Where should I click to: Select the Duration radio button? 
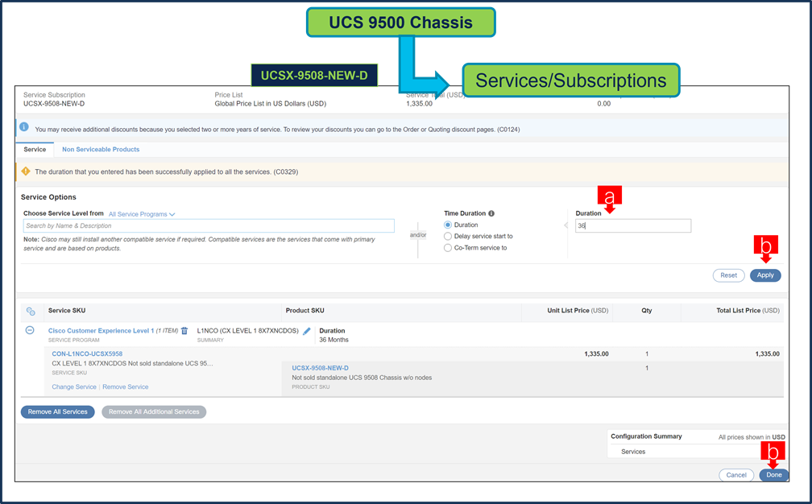448,225
